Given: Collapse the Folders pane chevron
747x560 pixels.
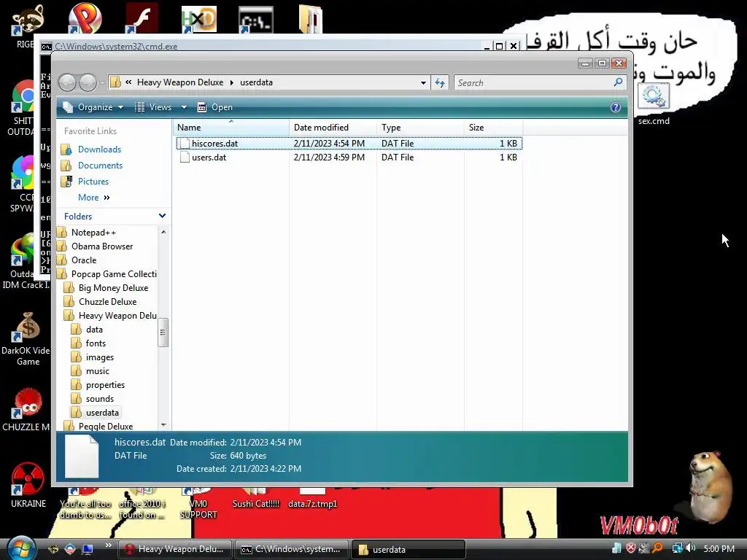Looking at the screenshot, I should pyautogui.click(x=162, y=216).
